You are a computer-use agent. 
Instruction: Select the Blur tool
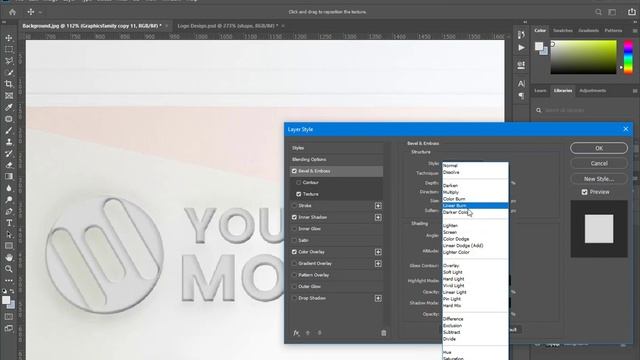(x=9, y=188)
